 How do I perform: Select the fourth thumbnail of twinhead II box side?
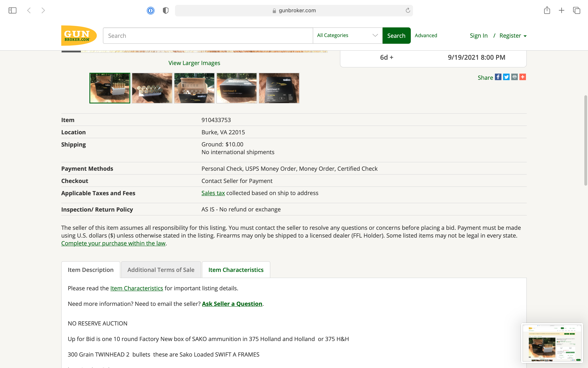pyautogui.click(x=237, y=88)
